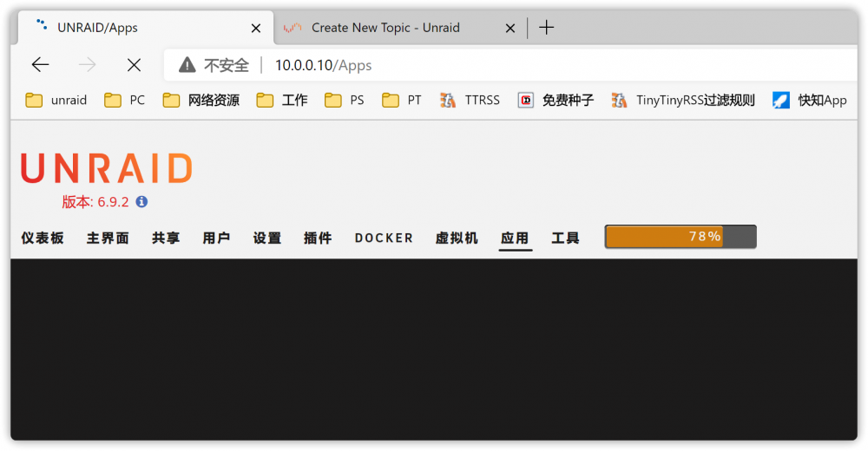Open the 免费种子 bookmark
868x451 pixels.
click(556, 100)
